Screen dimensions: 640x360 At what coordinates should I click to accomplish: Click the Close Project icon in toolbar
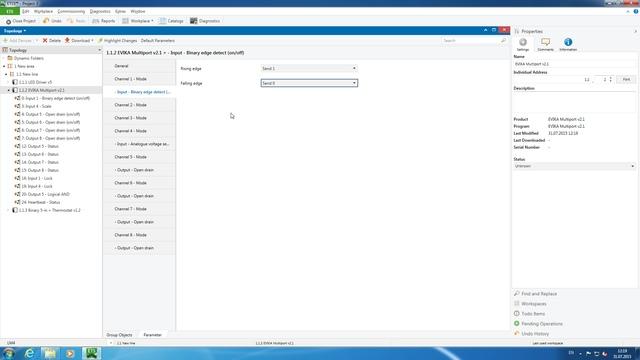[x=8, y=21]
